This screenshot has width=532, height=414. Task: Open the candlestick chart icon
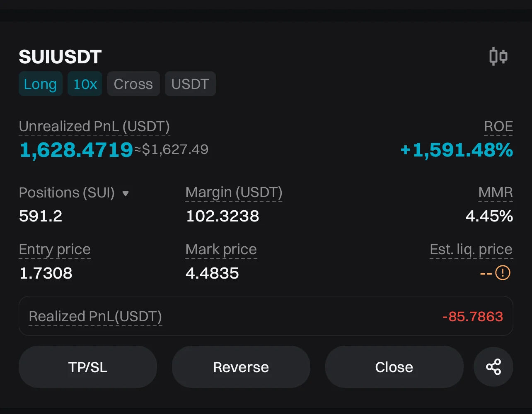click(498, 56)
